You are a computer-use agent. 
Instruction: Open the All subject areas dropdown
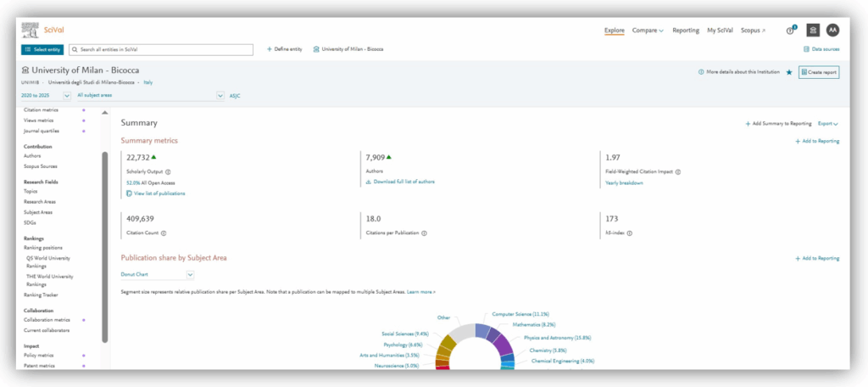[151, 95]
